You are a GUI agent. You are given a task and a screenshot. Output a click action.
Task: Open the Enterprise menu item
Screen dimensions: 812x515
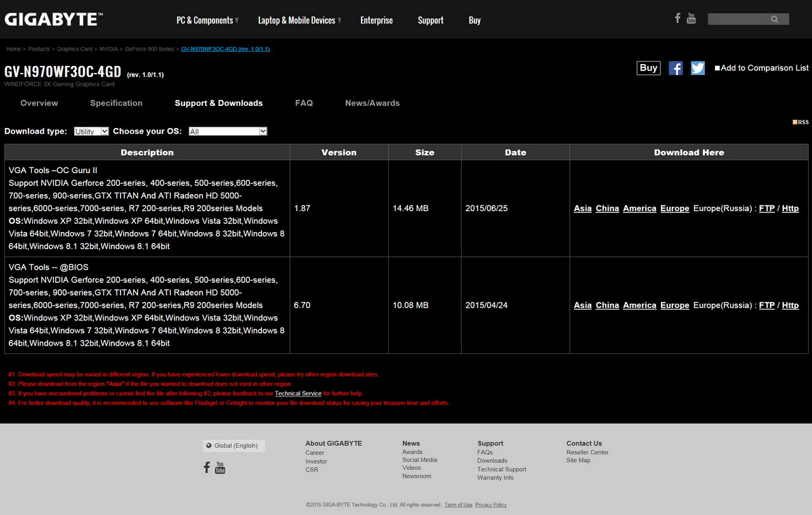coord(377,20)
